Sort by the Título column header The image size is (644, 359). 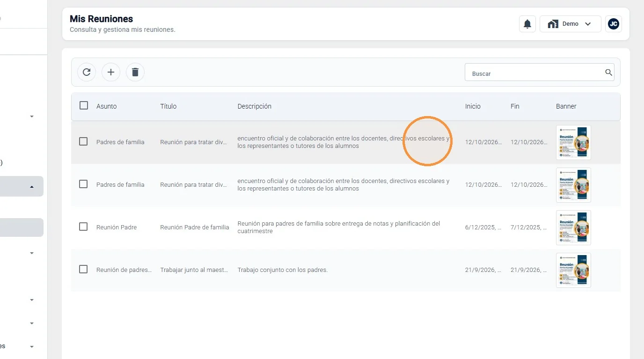click(x=168, y=106)
